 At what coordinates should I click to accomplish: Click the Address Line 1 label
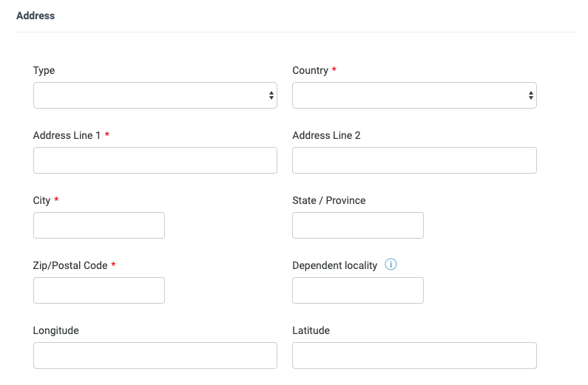click(x=67, y=135)
